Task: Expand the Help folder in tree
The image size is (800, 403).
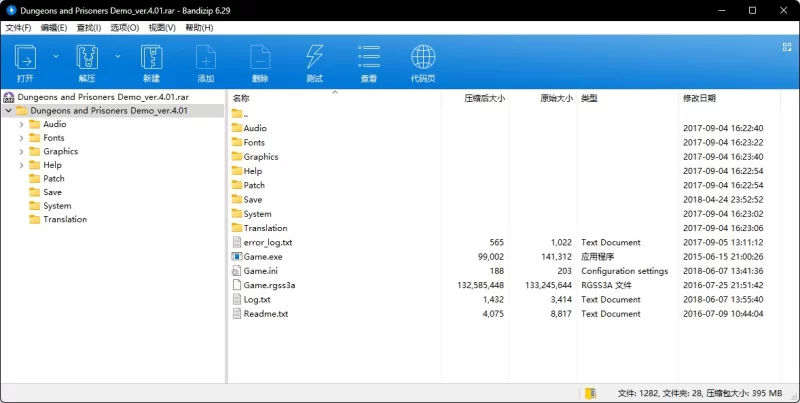Action: pos(21,165)
